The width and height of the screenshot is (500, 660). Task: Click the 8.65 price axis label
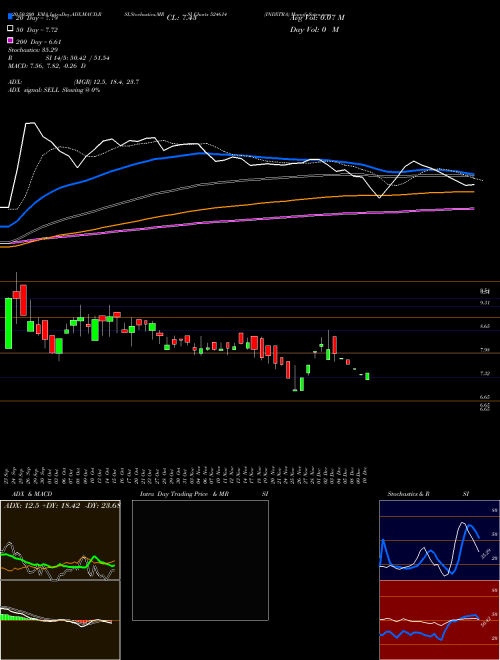click(484, 326)
